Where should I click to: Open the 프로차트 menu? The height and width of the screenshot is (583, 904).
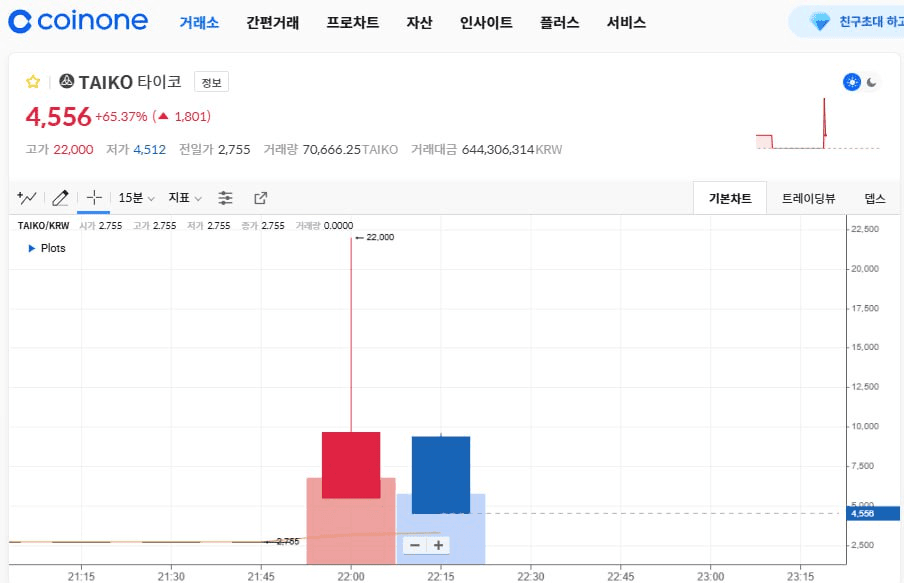pos(352,22)
